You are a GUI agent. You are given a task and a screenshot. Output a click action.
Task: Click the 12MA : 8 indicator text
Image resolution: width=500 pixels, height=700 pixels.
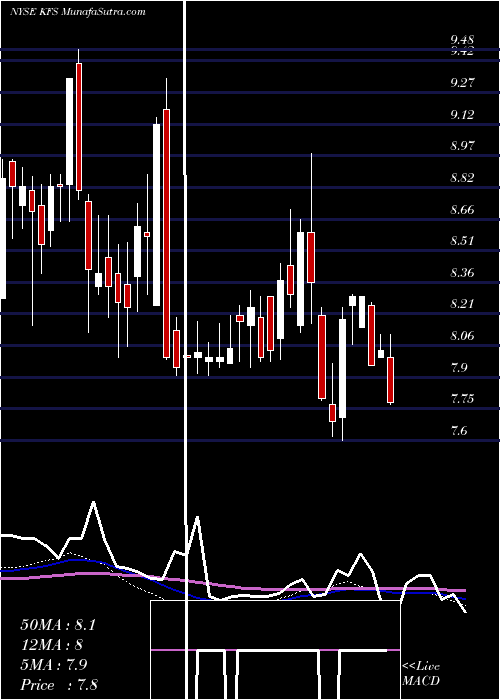pos(52,645)
